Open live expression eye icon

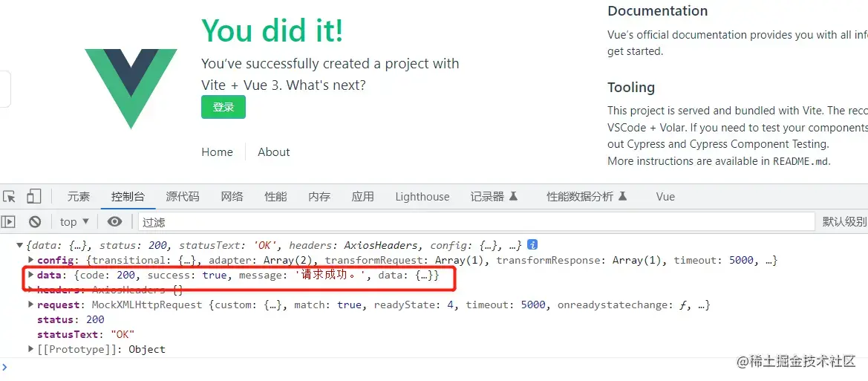pyautogui.click(x=114, y=222)
